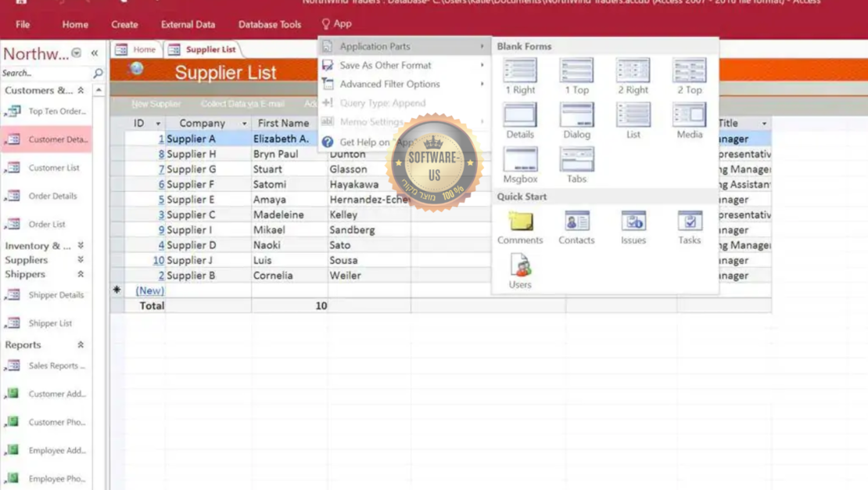Collapse the Customers & Orders group
The height and width of the screenshot is (490, 868).
click(81, 90)
